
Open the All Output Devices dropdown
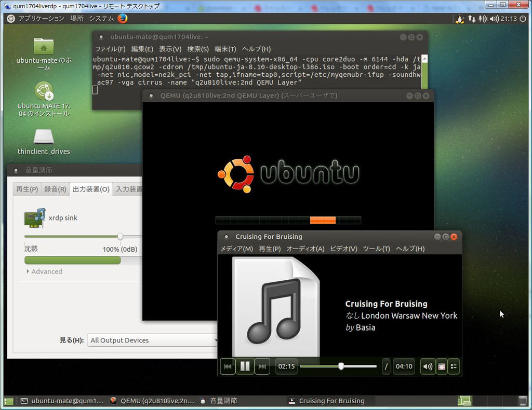pos(152,340)
